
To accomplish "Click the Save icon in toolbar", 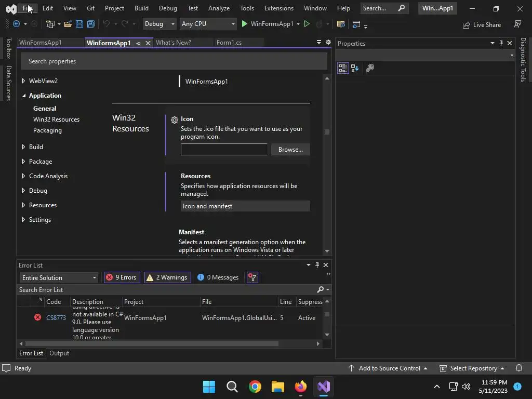I will tap(79, 24).
